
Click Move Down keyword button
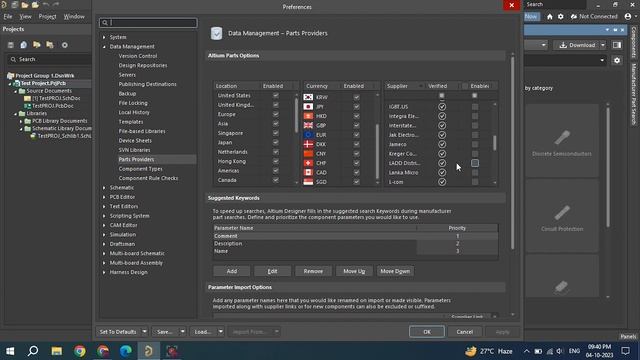coord(395,271)
